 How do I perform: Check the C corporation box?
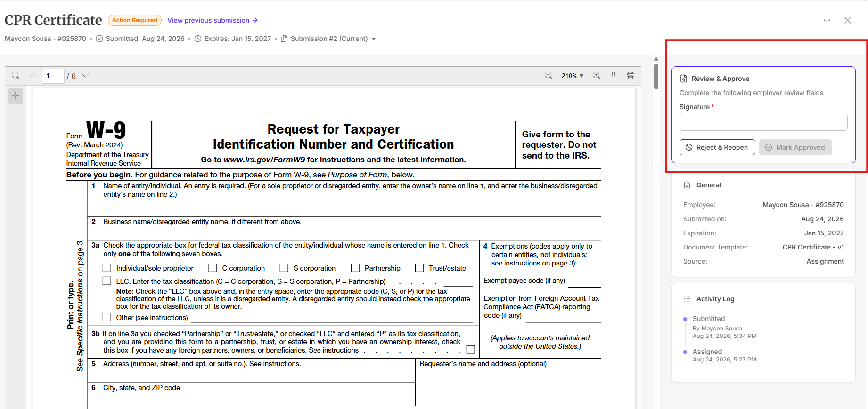[213, 268]
